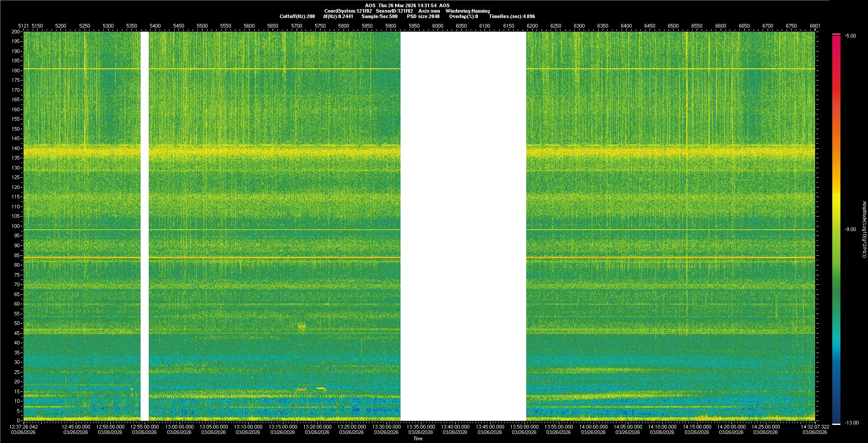Screen dimensions: 868x443
Task: Click the Sample/Sec:500 header value
Action: pyautogui.click(x=379, y=16)
